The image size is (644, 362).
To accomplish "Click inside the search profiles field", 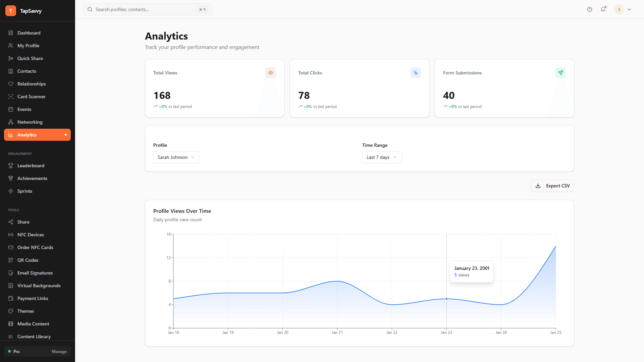I will click(x=141, y=9).
